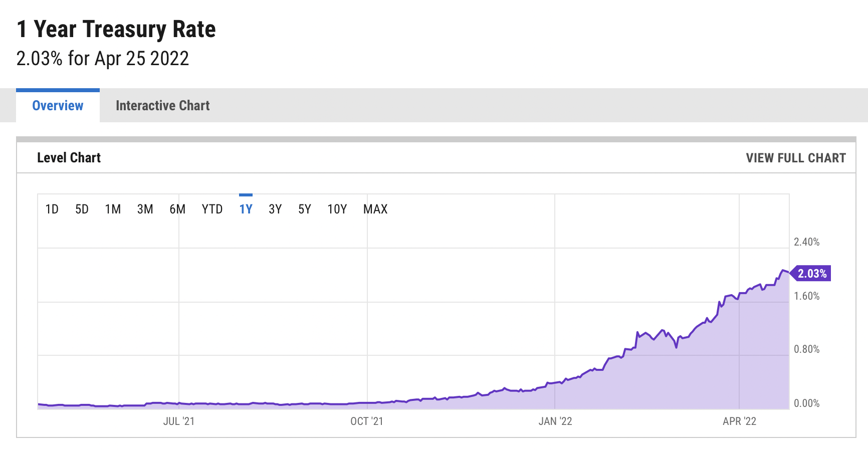Choose the 1M chart range
The width and height of the screenshot is (868, 450).
(x=113, y=209)
